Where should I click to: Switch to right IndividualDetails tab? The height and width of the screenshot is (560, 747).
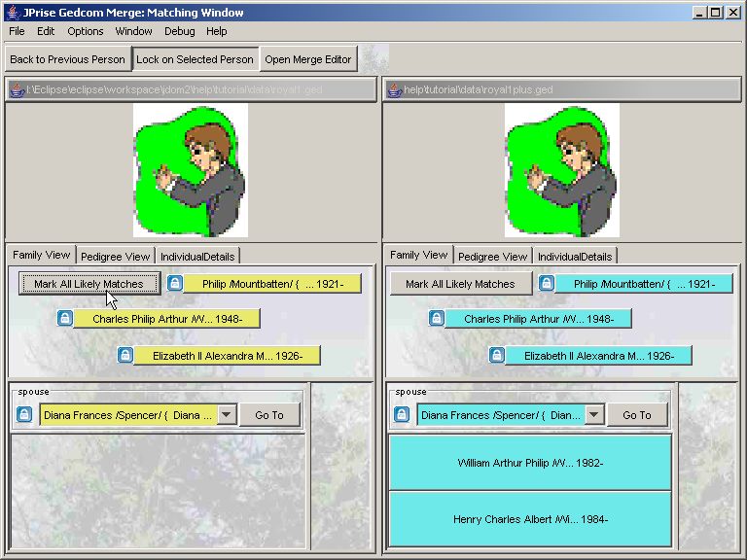tap(575, 257)
